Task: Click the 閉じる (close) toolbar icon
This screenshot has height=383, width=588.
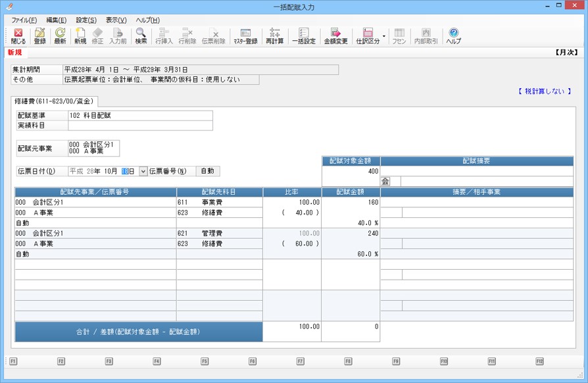Action: (x=18, y=36)
